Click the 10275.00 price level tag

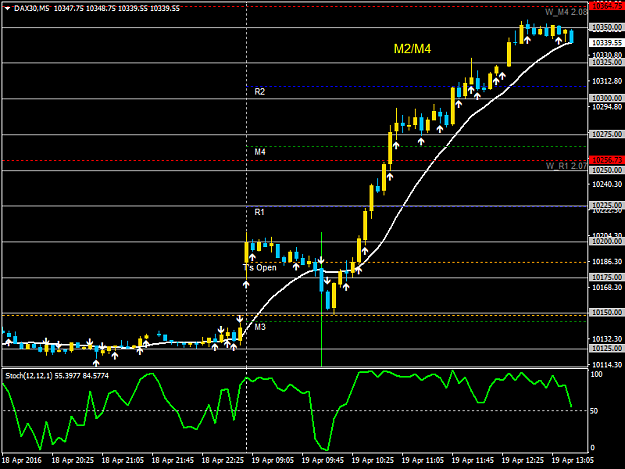[x=607, y=134]
